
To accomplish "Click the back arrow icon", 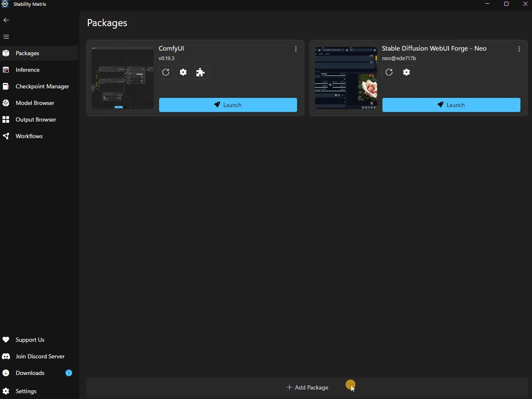I will 6,20.
